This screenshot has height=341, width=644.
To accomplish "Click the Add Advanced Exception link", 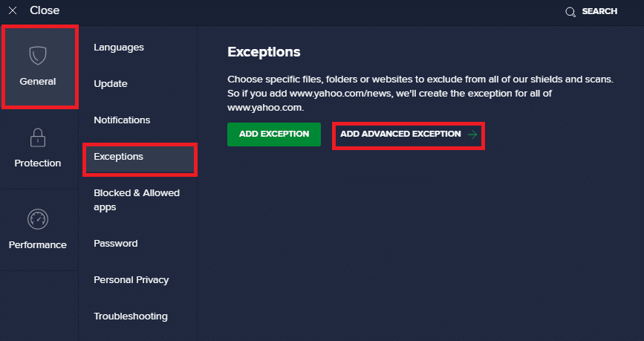I will click(x=400, y=134).
